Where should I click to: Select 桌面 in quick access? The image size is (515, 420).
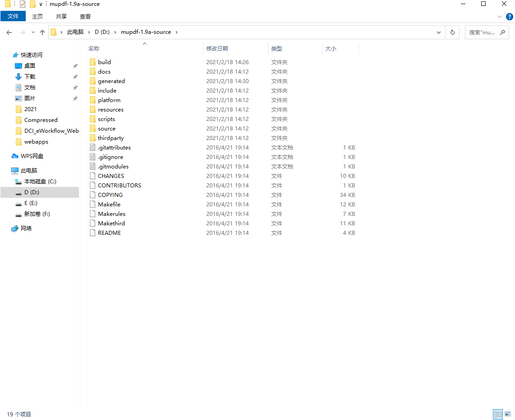coord(30,66)
